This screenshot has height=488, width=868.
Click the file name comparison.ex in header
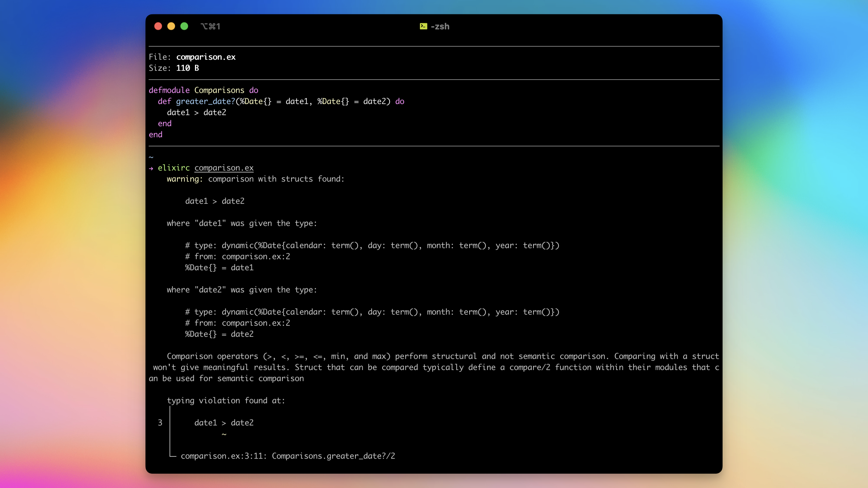[206, 57]
